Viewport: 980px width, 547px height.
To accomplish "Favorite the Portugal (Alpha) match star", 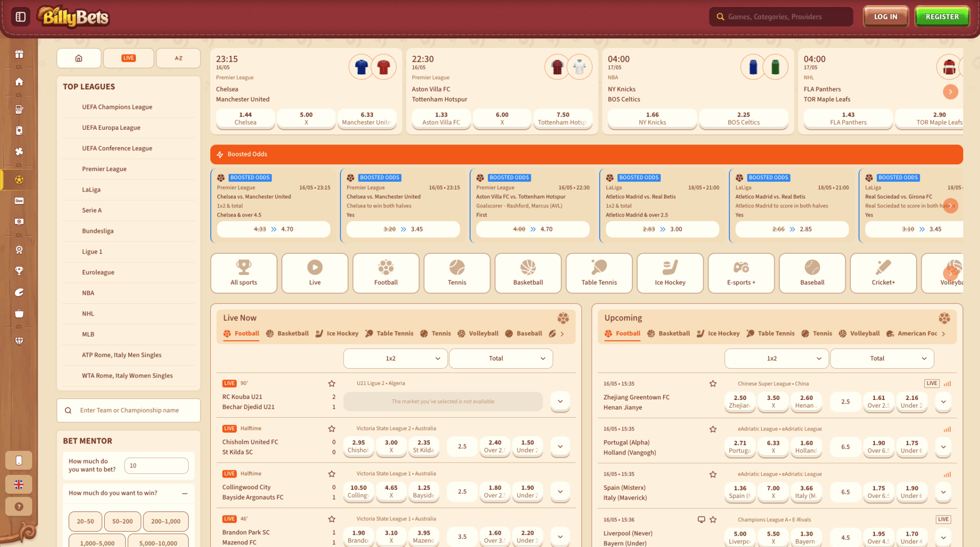I will click(x=713, y=429).
